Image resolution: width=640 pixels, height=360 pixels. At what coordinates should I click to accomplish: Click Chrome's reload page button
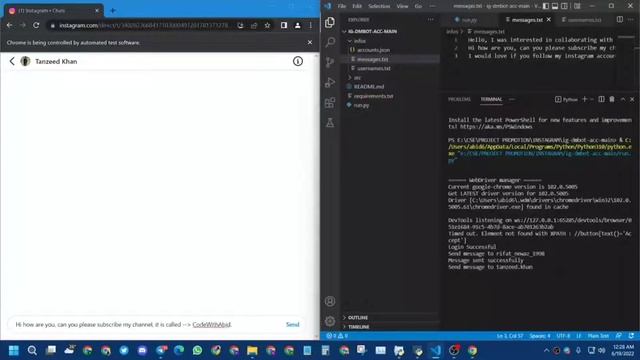point(36,25)
